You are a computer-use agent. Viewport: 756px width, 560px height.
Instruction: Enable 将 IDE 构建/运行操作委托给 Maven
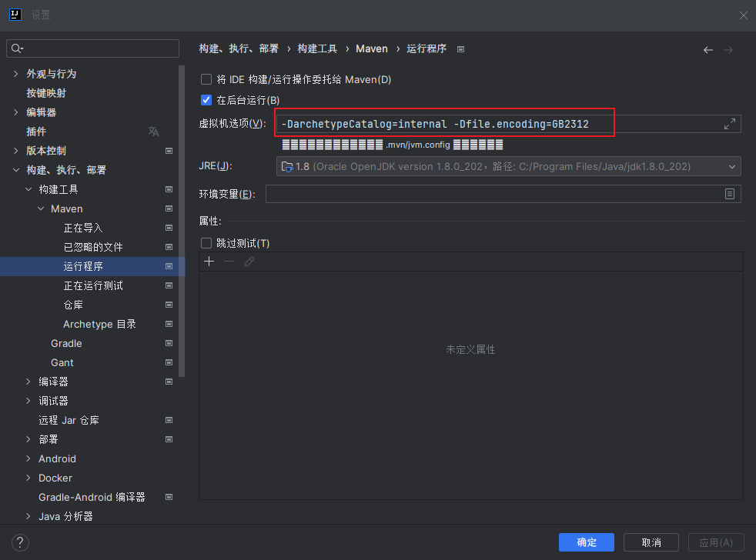(x=206, y=78)
